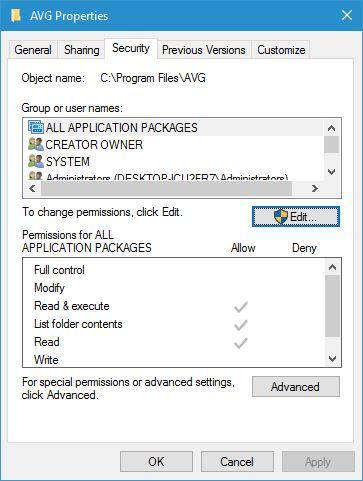The height and width of the screenshot is (481, 363).
Task: Click down arrow of permissions list scrollbar
Action: (x=332, y=359)
